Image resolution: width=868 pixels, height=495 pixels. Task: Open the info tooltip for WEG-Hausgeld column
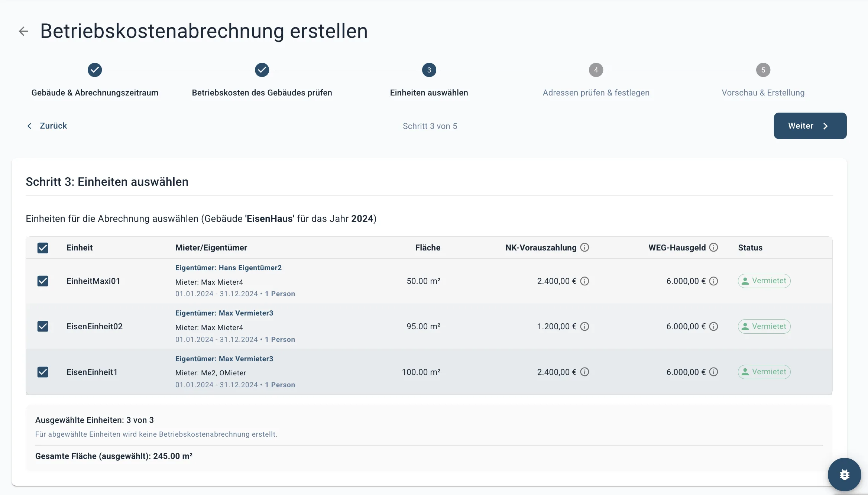pos(713,247)
